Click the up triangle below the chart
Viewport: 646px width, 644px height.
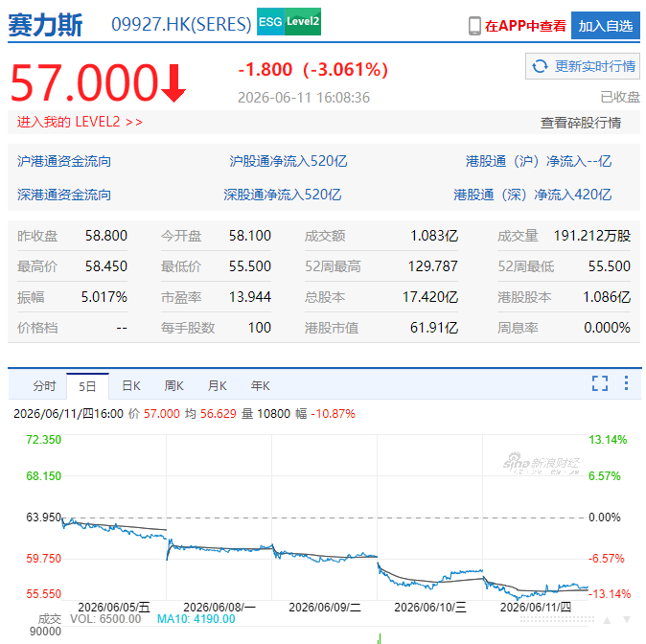point(607,620)
